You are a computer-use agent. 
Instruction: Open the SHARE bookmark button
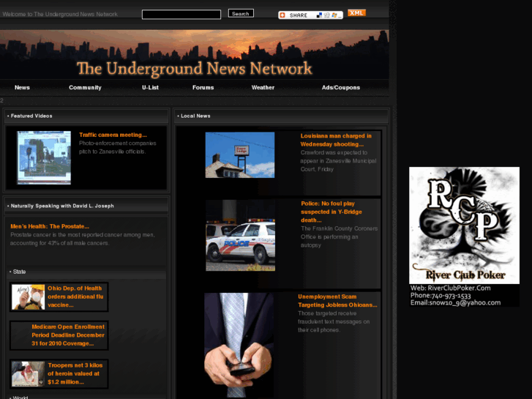pyautogui.click(x=310, y=15)
